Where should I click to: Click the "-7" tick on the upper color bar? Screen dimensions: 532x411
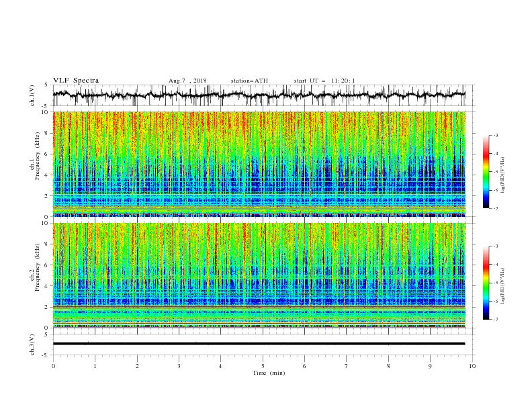[x=496, y=209]
